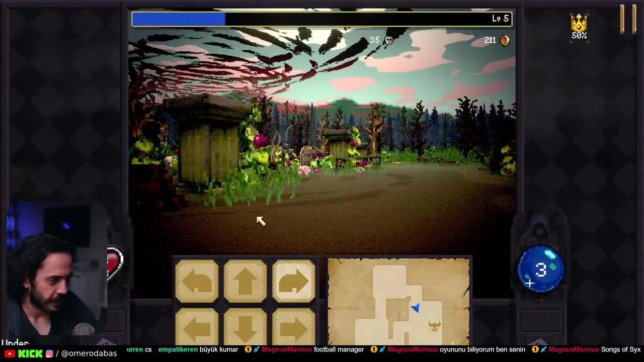This screenshot has height=362, width=644.
Task: Click the move-backward down arrow button
Action: 245,328
